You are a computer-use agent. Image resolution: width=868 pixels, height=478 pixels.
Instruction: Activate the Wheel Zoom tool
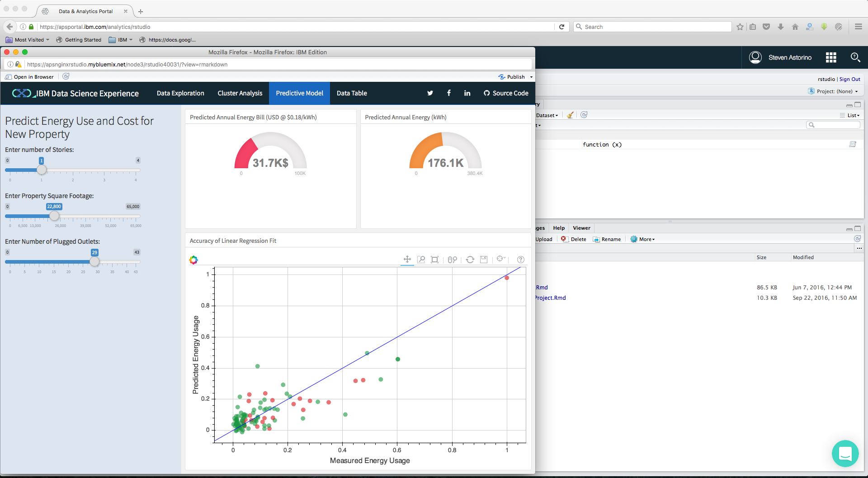click(453, 259)
